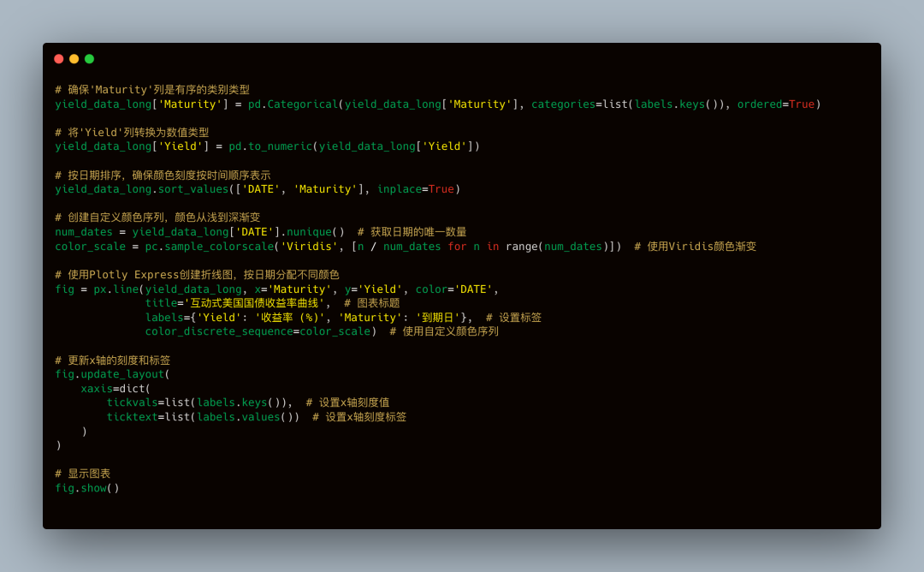Click 'xaxis=dict(' line
Screen dimensions: 924x572
[115, 389]
